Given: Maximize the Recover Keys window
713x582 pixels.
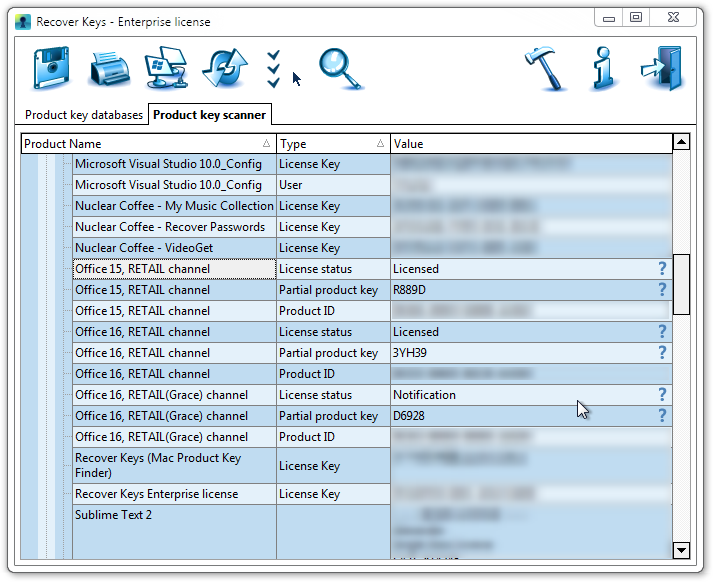Looking at the screenshot, I should click(636, 17).
